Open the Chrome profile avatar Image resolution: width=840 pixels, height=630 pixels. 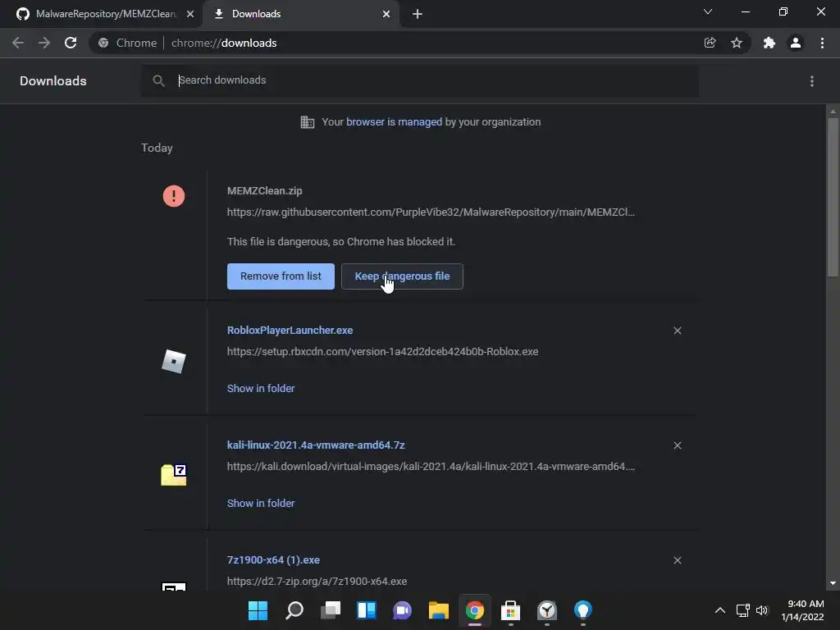pyautogui.click(x=796, y=43)
